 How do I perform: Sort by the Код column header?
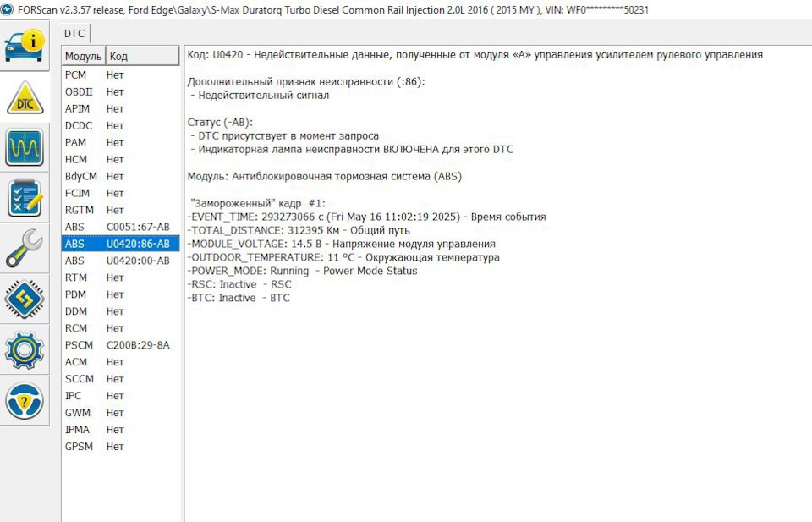(x=142, y=56)
